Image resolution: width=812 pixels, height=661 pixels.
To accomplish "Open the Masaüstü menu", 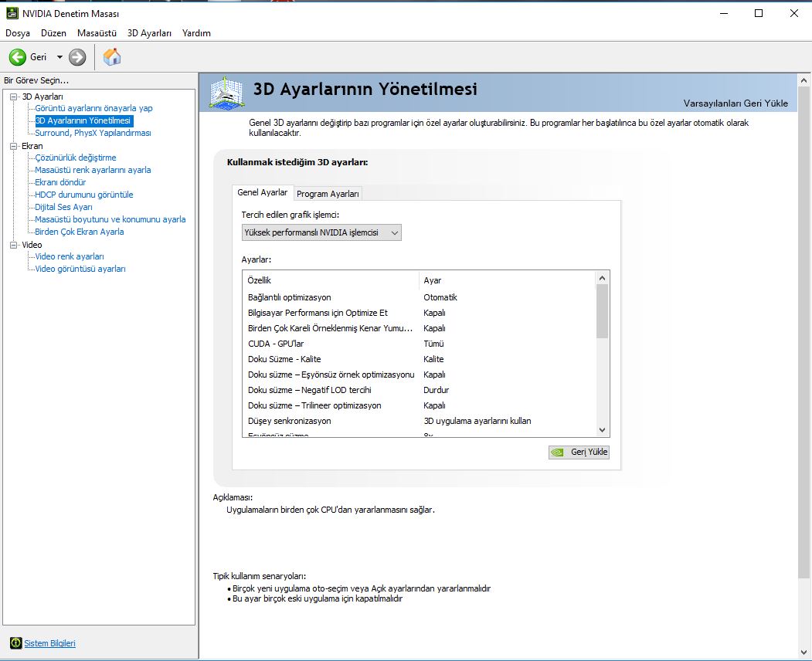I will [97, 33].
